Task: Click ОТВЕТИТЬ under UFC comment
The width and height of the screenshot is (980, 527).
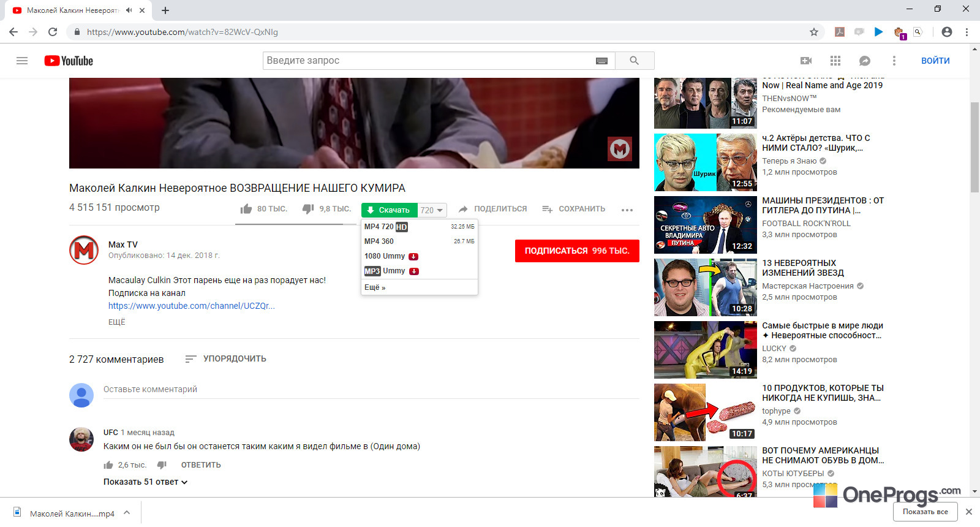Action: [201, 465]
